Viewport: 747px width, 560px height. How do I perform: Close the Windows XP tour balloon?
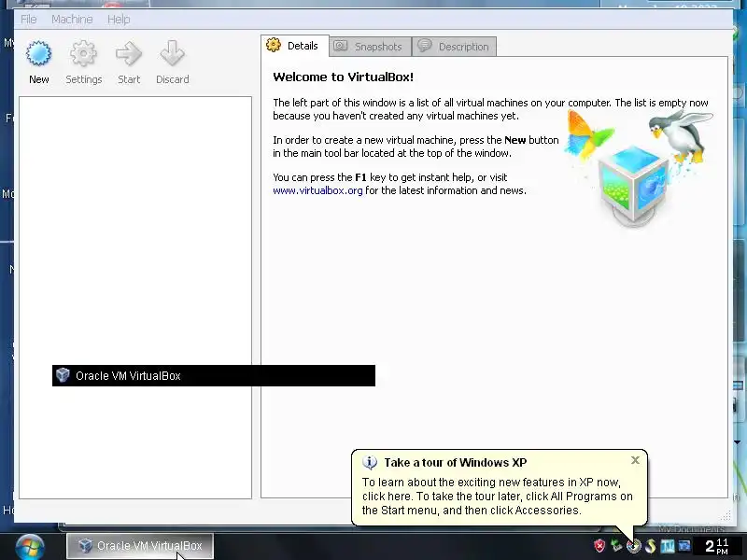[x=635, y=460]
